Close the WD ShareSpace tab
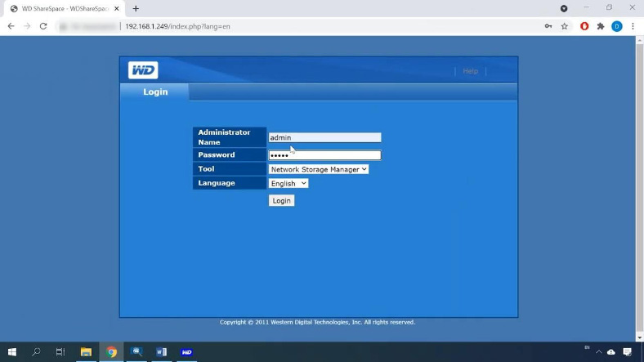Screen dimensions: 644x362 pyautogui.click(x=117, y=9)
